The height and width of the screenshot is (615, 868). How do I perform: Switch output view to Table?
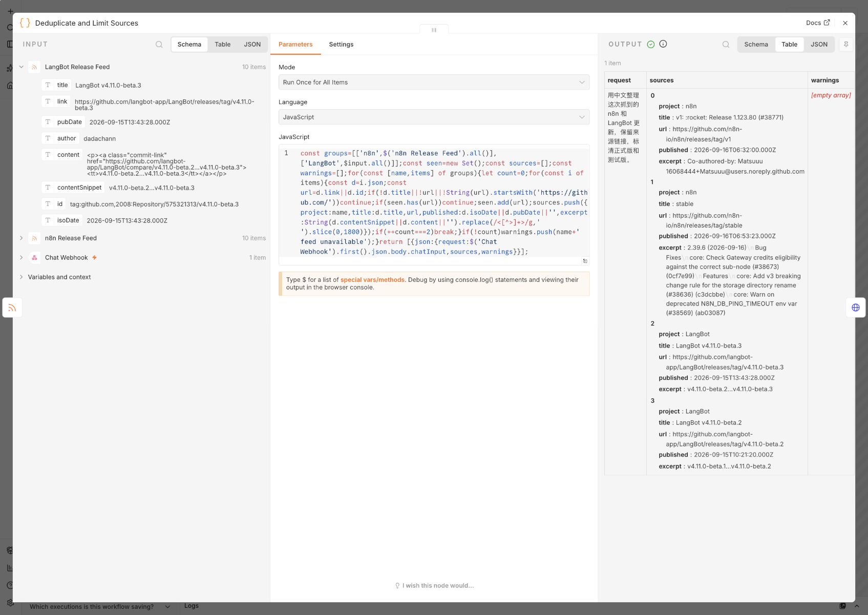coord(789,45)
